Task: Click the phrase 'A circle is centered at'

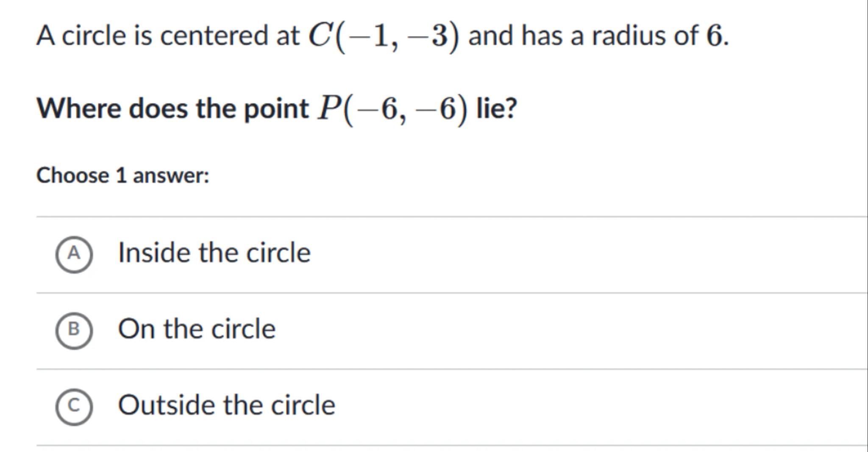Action: click(x=168, y=36)
